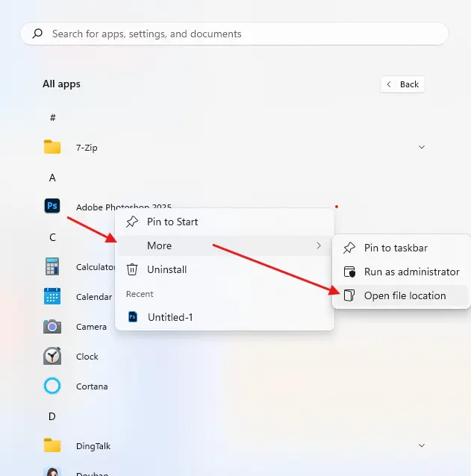The width and height of the screenshot is (471, 476).
Task: Click the Adobe Photoshop app icon
Action: point(52,207)
